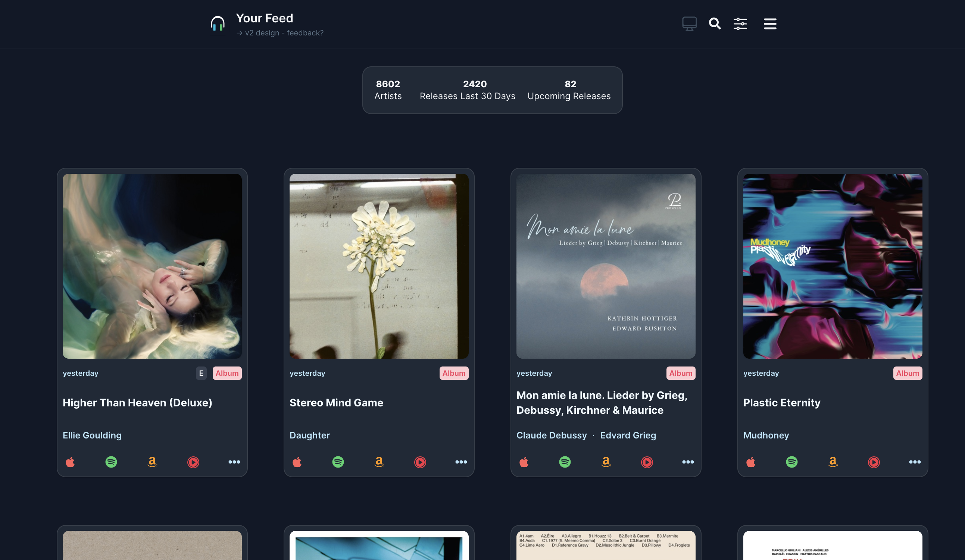Open search with the magnifier icon
This screenshot has width=965, height=560.
coord(715,24)
